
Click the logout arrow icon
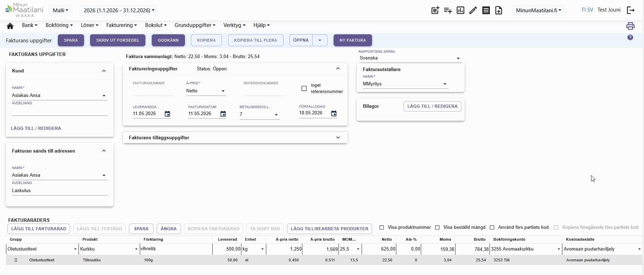(631, 10)
